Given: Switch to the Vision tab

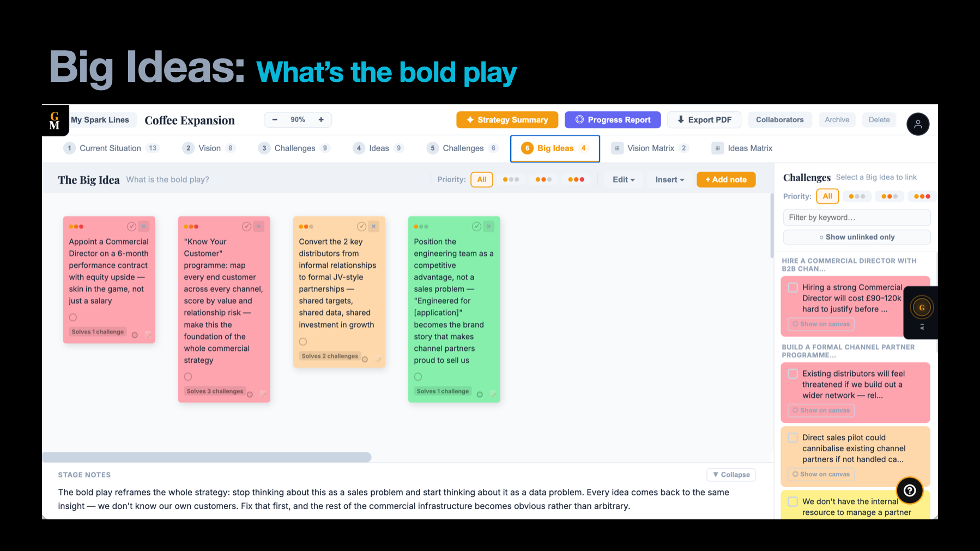Looking at the screenshot, I should coord(209,148).
